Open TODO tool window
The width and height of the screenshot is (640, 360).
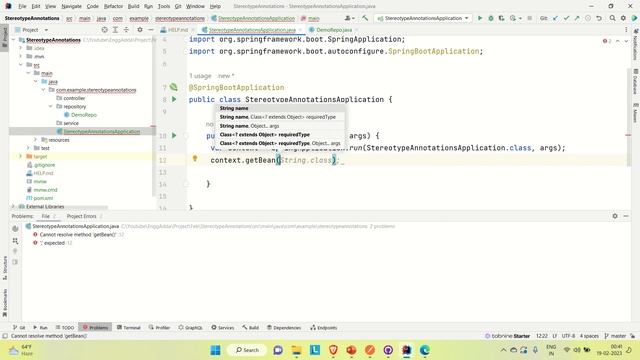point(65,327)
